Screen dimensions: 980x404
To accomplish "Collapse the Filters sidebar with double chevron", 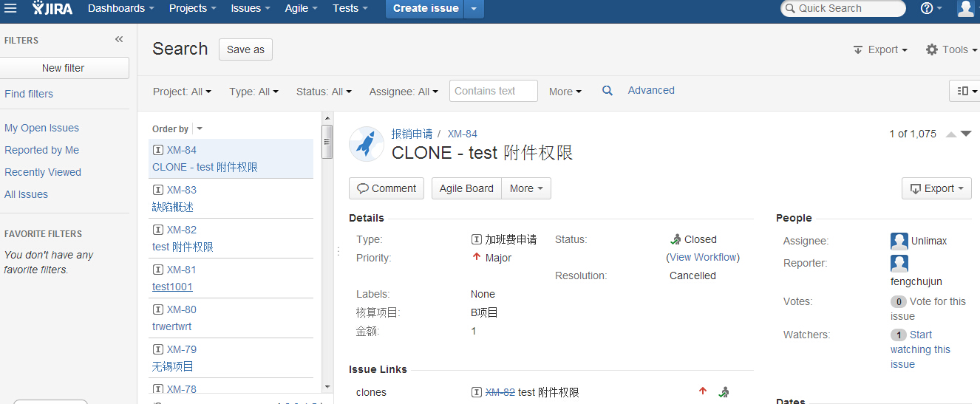I will [119, 40].
